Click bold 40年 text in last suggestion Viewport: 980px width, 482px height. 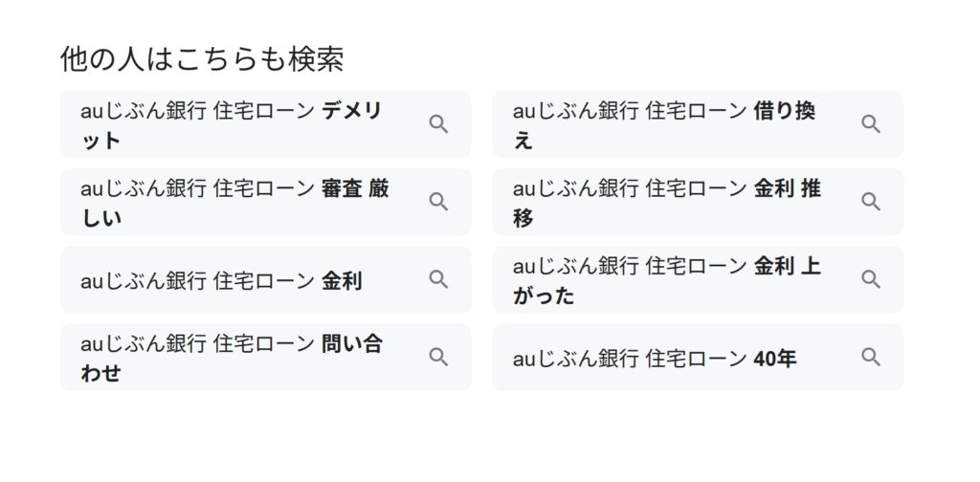point(775,359)
